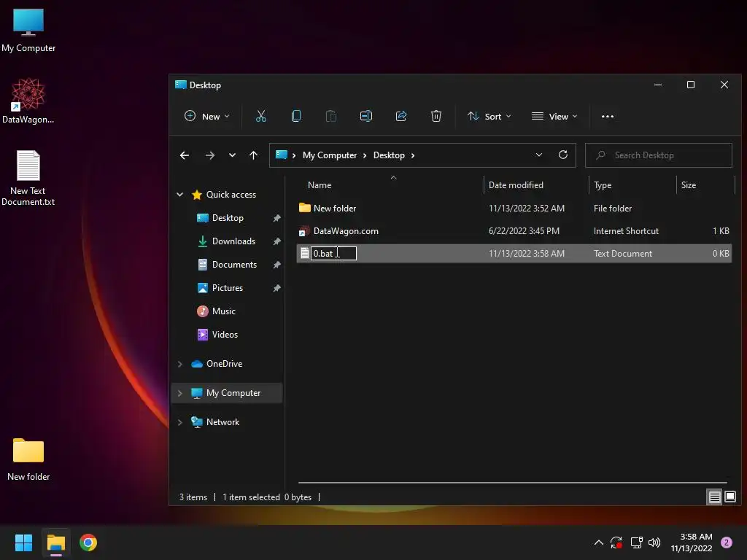747x560 pixels.
Task: Launch Google Chrome from taskbar
Action: coord(88,542)
